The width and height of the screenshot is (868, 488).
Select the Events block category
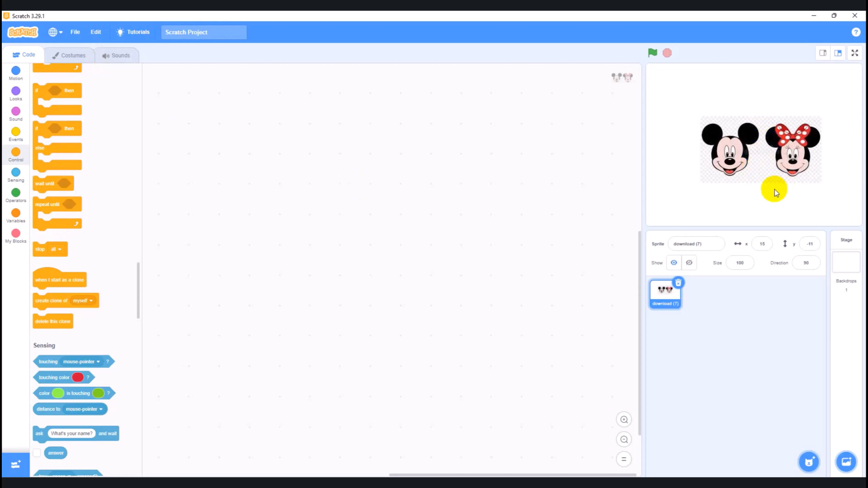coord(16,134)
